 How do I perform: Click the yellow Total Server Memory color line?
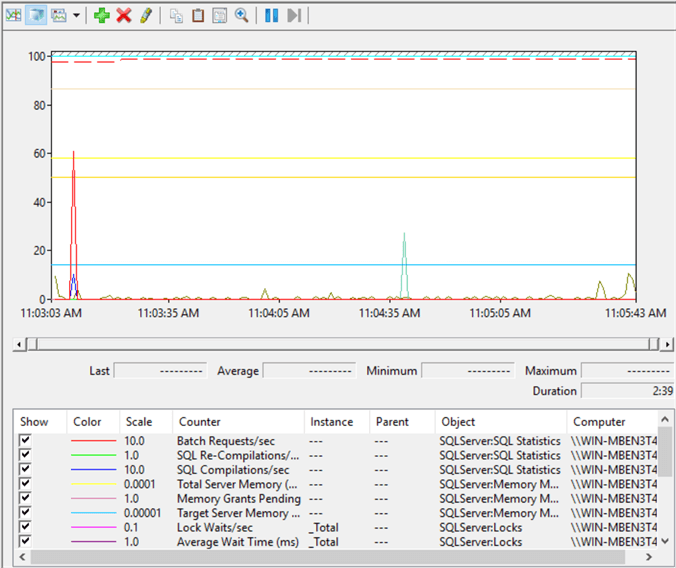coord(94,484)
